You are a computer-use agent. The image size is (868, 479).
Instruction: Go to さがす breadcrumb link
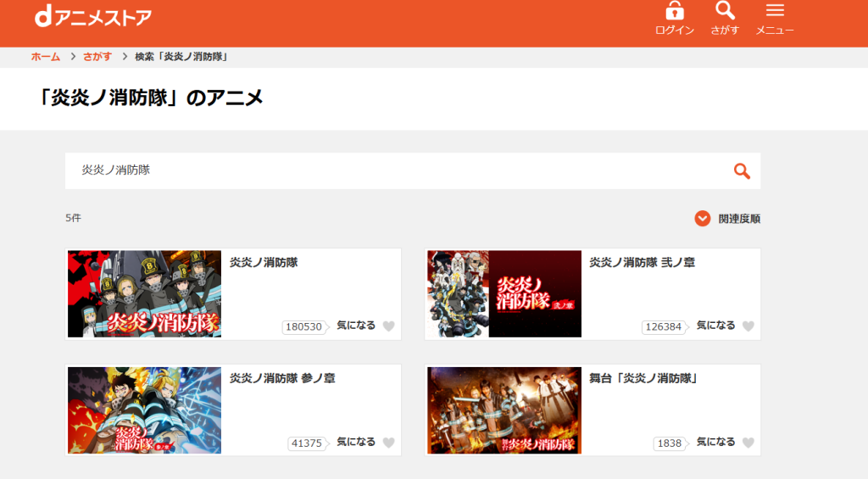coord(97,57)
